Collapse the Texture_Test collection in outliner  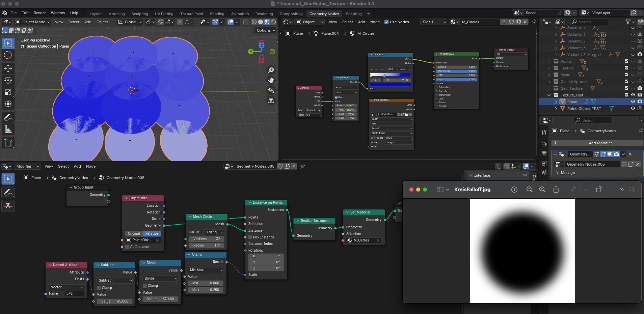point(549,95)
